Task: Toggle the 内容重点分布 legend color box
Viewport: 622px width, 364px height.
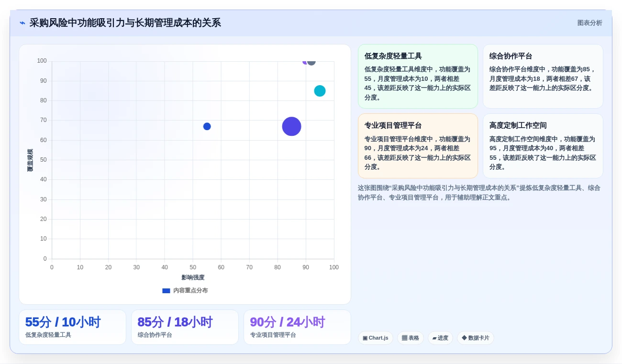Action: pos(166,290)
